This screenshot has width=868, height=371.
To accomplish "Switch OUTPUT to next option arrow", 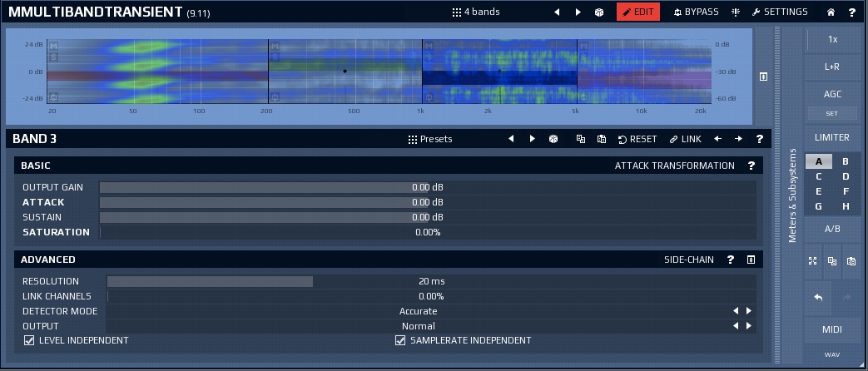I will pos(749,326).
